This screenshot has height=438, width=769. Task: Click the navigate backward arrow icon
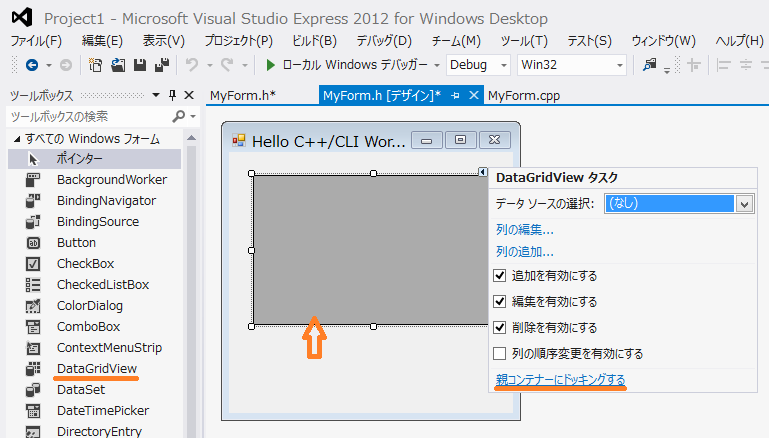pyautogui.click(x=32, y=65)
